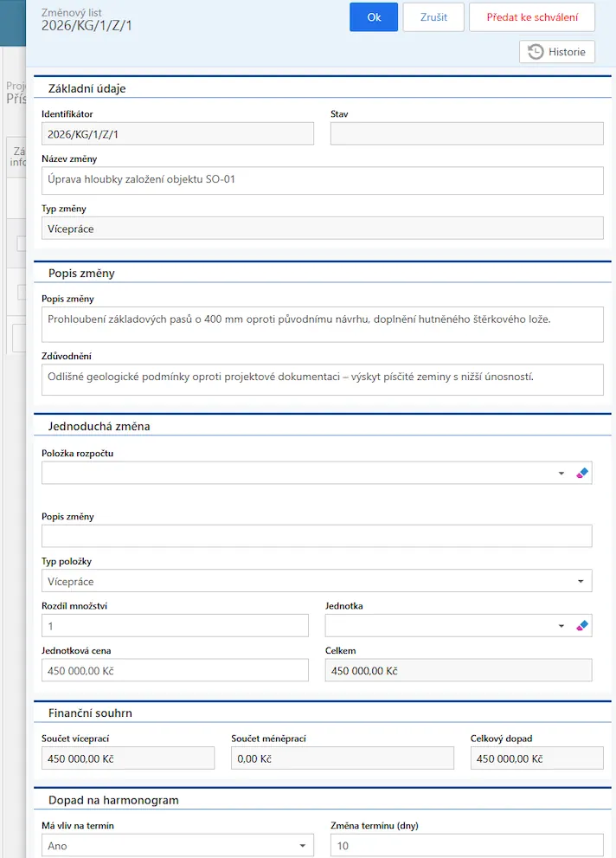Expand the Položka rozpočtu dropdown arrow
Image resolution: width=616 pixels, height=858 pixels.
[561, 474]
